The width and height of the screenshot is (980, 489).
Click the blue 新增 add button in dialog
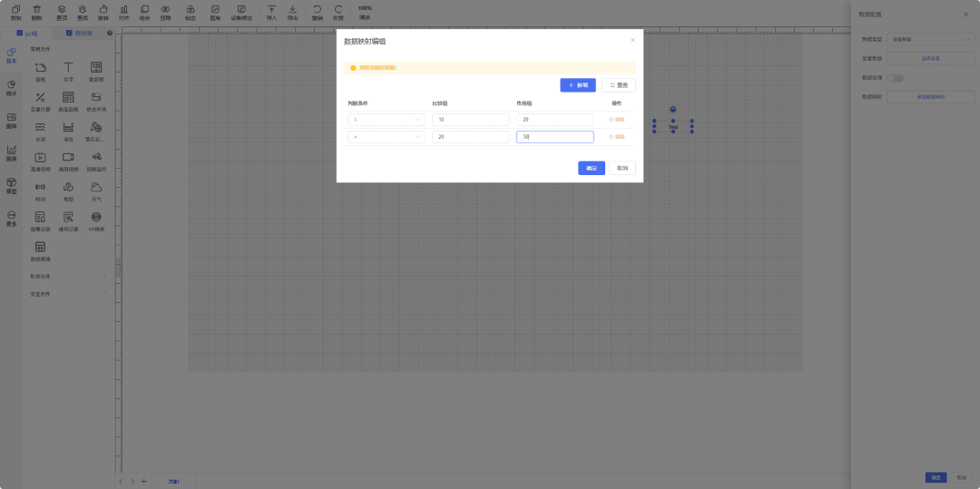[578, 85]
